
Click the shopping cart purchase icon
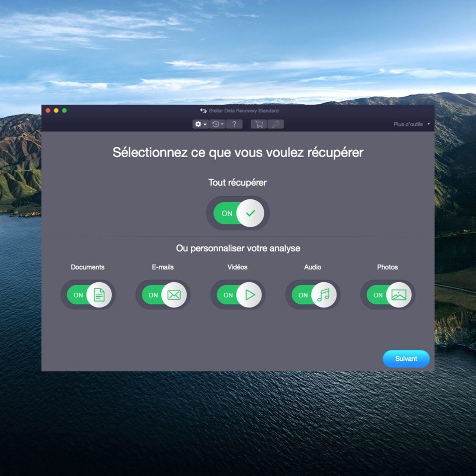(259, 124)
